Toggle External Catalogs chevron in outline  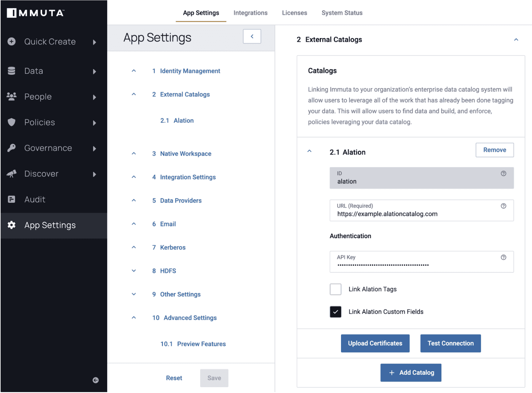pyautogui.click(x=134, y=94)
